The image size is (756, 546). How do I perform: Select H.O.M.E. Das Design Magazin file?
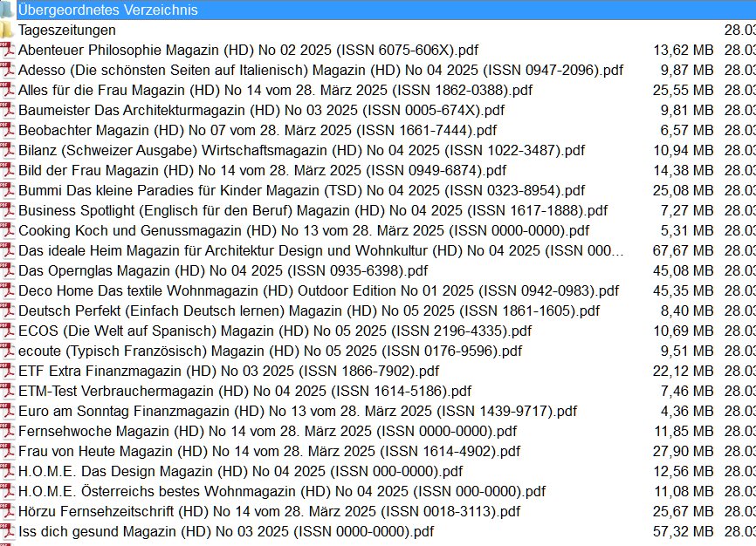(x=240, y=471)
